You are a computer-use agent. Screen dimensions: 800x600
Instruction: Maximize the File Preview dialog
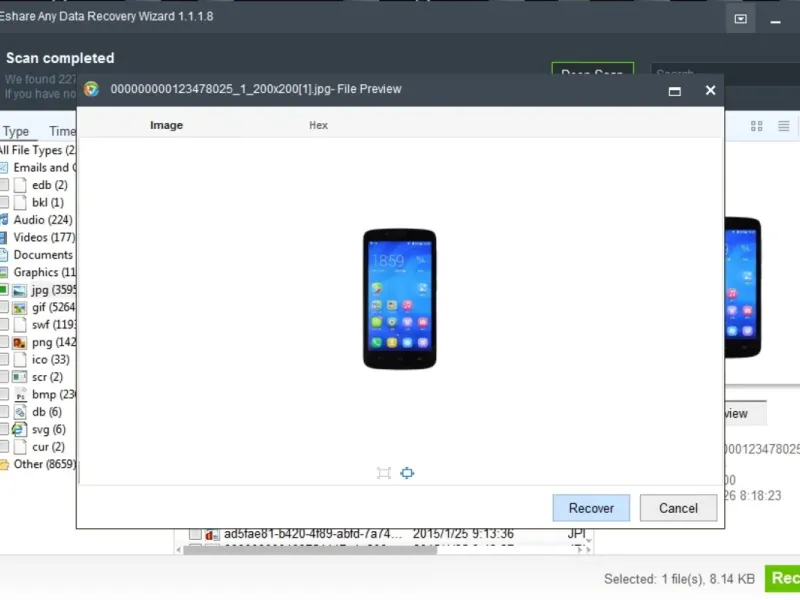(x=674, y=91)
